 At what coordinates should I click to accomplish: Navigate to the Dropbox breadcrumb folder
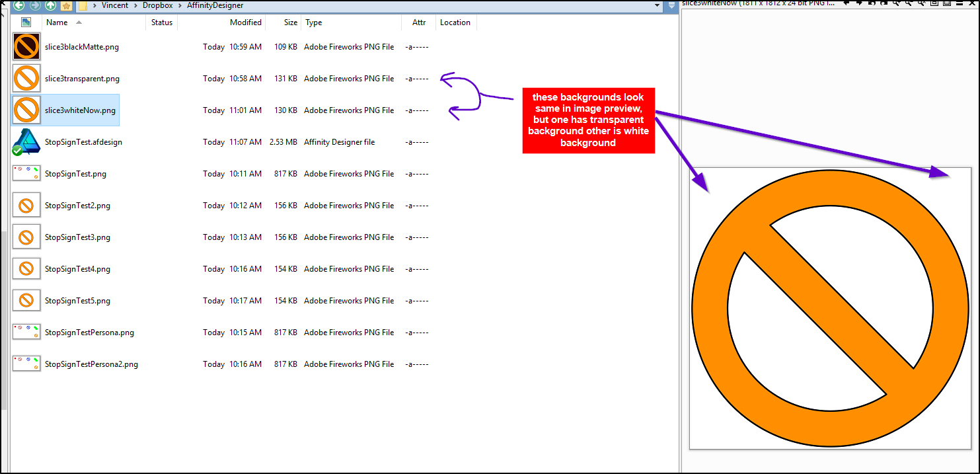coord(159,5)
